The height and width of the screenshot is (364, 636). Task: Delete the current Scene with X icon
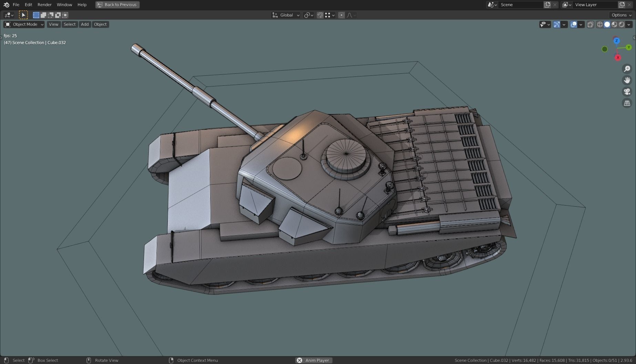[x=555, y=4]
